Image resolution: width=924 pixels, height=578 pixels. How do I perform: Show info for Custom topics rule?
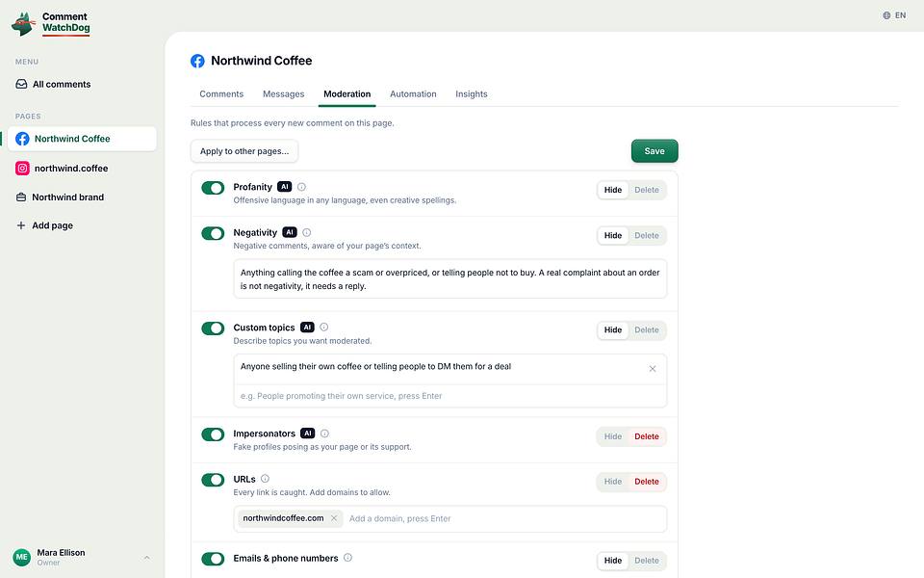pyautogui.click(x=324, y=328)
